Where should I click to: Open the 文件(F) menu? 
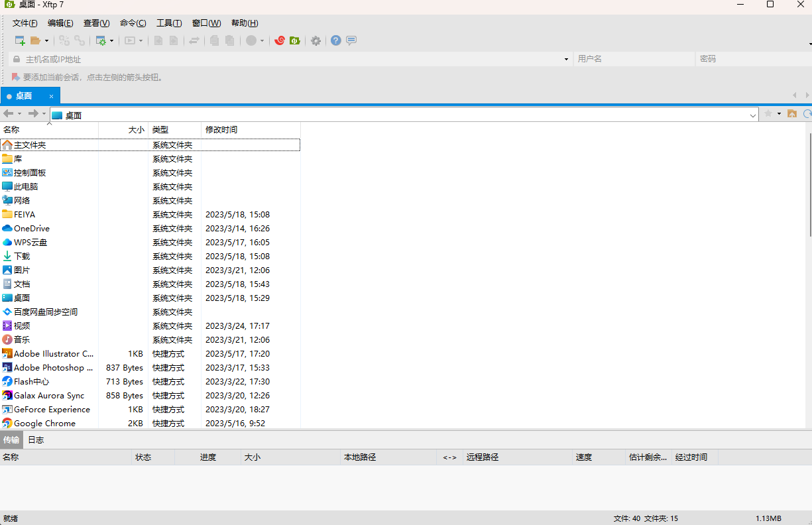(25, 23)
